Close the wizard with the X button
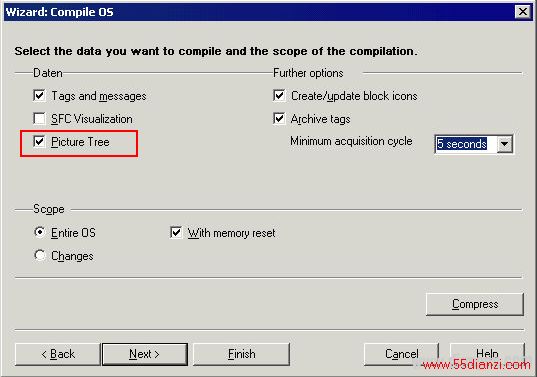Image resolution: width=537 pixels, height=377 pixels. (x=523, y=12)
